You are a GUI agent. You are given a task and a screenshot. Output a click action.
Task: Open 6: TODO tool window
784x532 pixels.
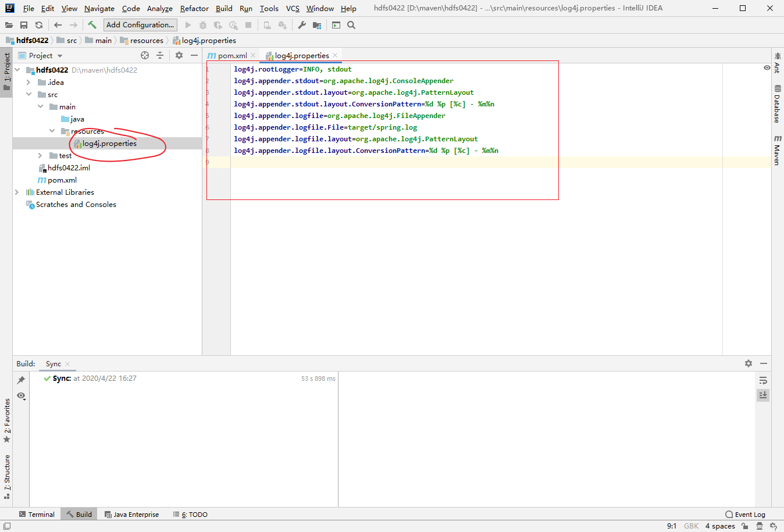point(190,515)
